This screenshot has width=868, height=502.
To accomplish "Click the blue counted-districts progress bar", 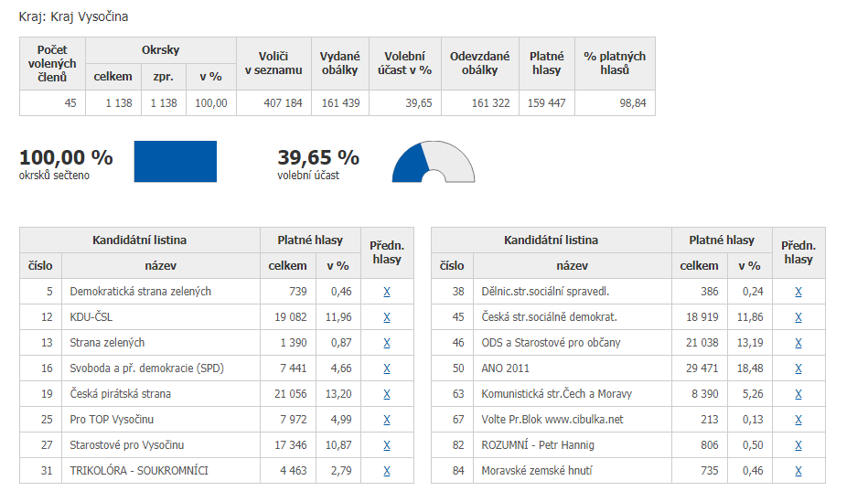I will (x=176, y=161).
